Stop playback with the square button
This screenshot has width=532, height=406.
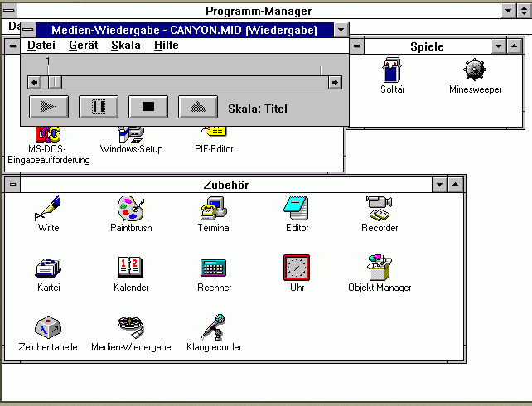pyautogui.click(x=148, y=107)
